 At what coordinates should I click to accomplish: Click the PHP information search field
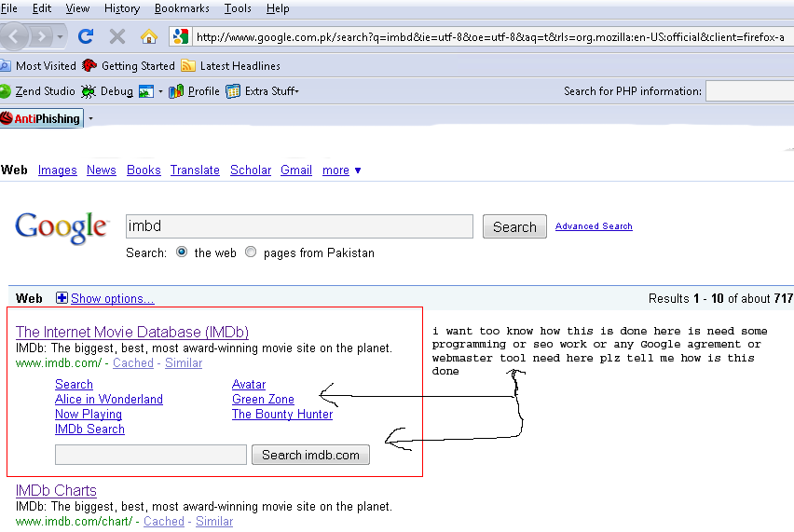pos(749,91)
